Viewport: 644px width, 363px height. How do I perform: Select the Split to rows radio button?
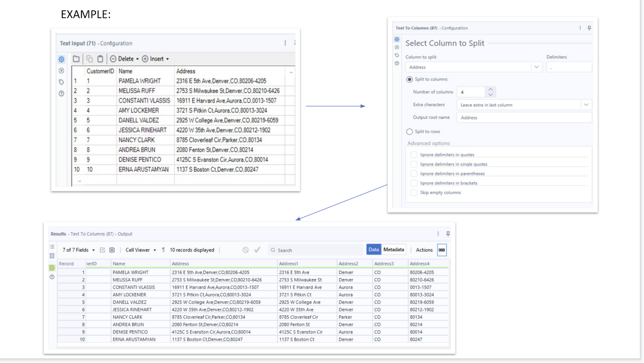point(409,132)
